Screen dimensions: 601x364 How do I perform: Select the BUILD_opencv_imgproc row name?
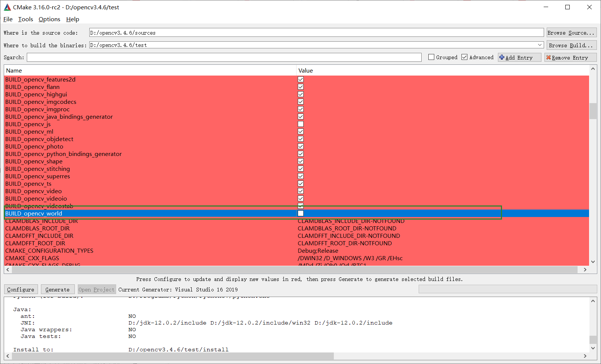coord(37,109)
